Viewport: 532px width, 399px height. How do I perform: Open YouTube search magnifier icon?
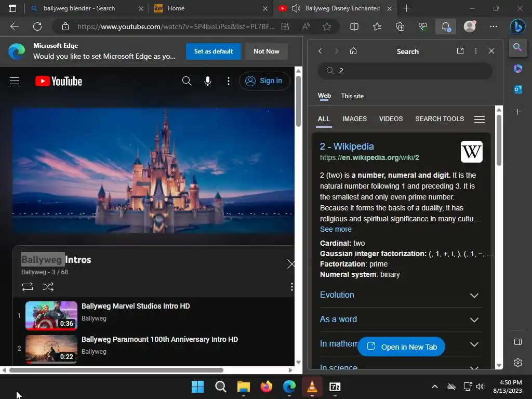tap(187, 81)
